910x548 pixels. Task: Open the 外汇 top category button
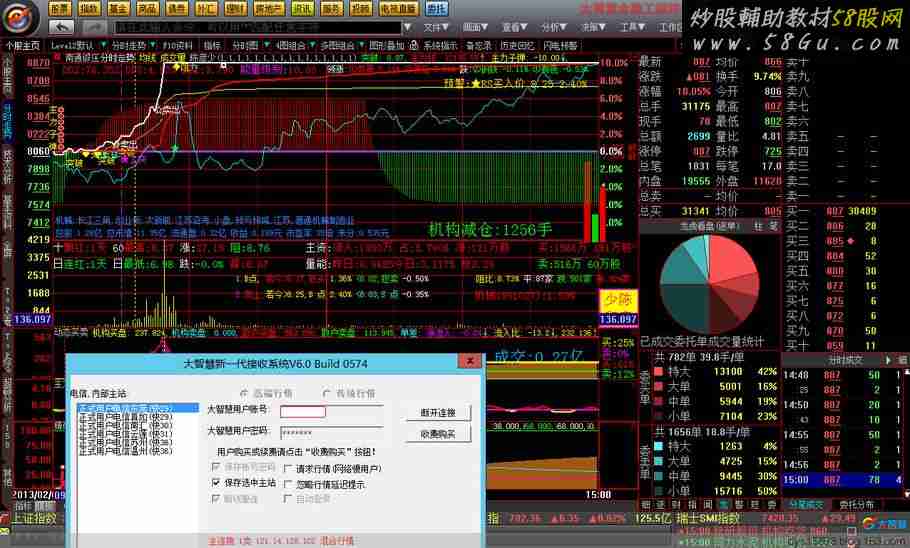(x=205, y=8)
